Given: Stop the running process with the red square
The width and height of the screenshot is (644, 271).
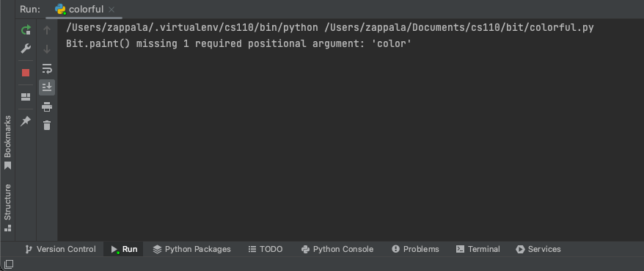Looking at the screenshot, I should point(26,73).
